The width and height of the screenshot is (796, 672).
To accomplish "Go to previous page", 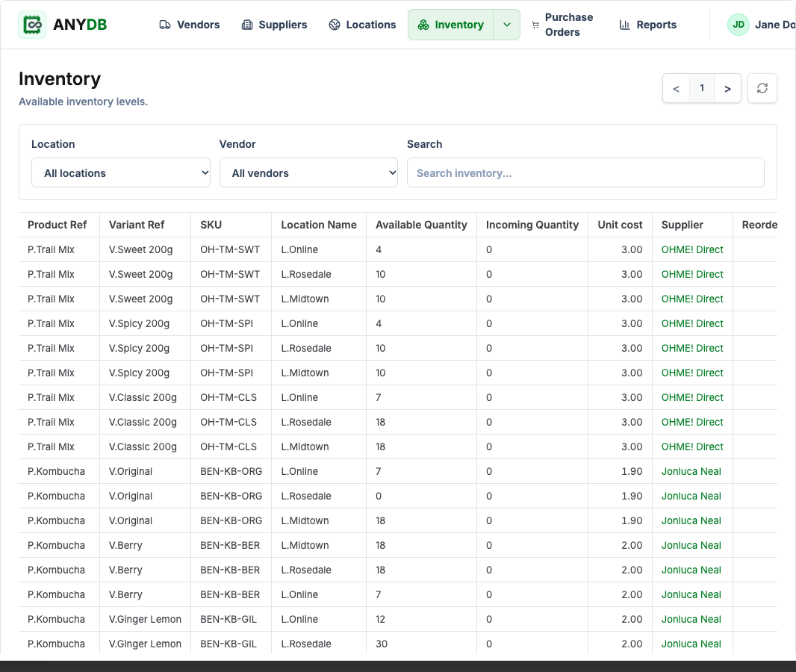I will (677, 88).
